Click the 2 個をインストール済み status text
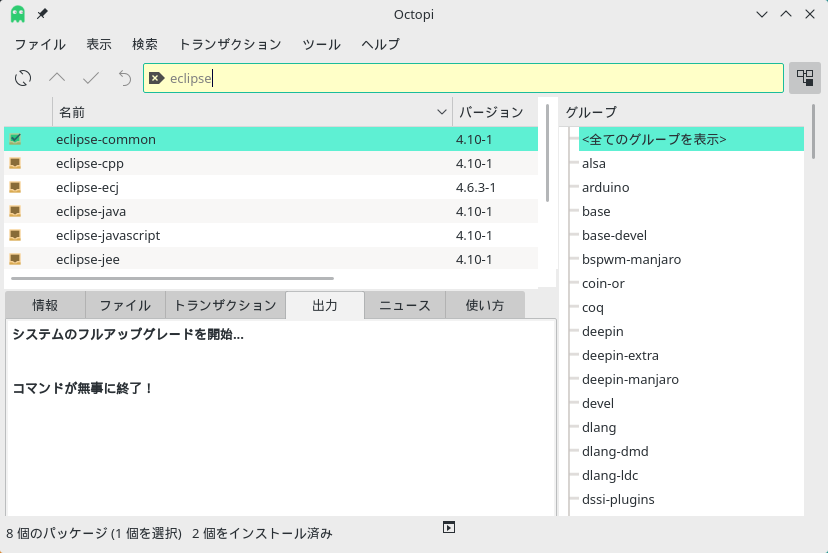 [262, 533]
